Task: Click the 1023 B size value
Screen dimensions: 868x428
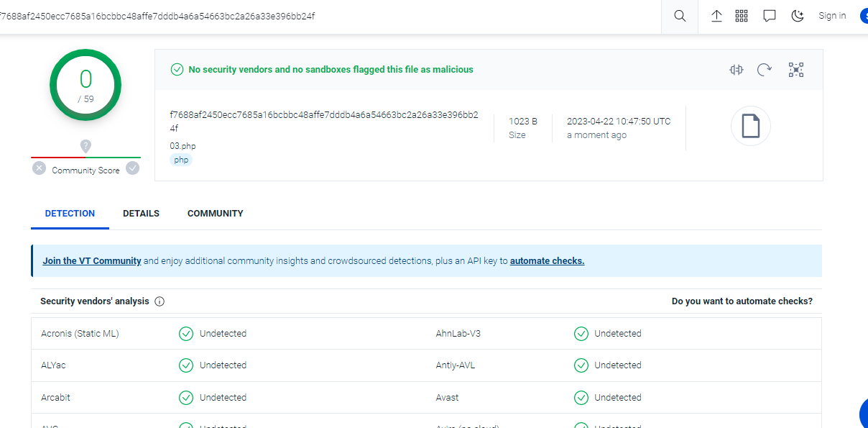Action: tap(523, 122)
